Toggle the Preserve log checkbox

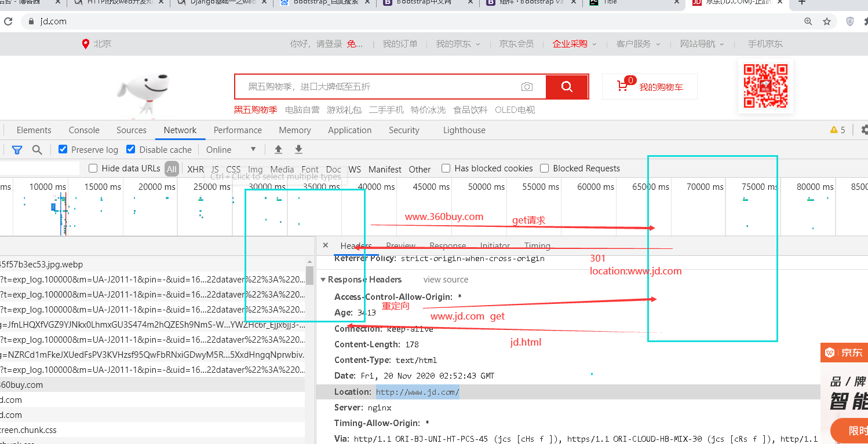63,149
